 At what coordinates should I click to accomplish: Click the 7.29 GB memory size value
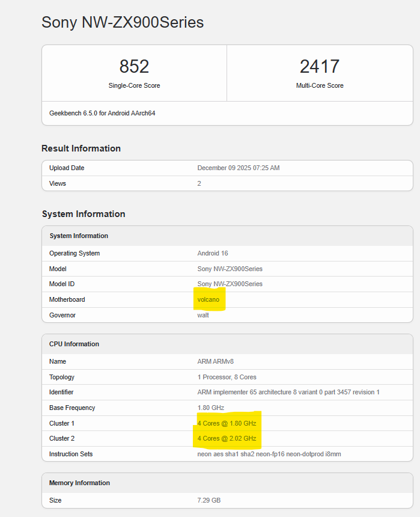click(210, 500)
